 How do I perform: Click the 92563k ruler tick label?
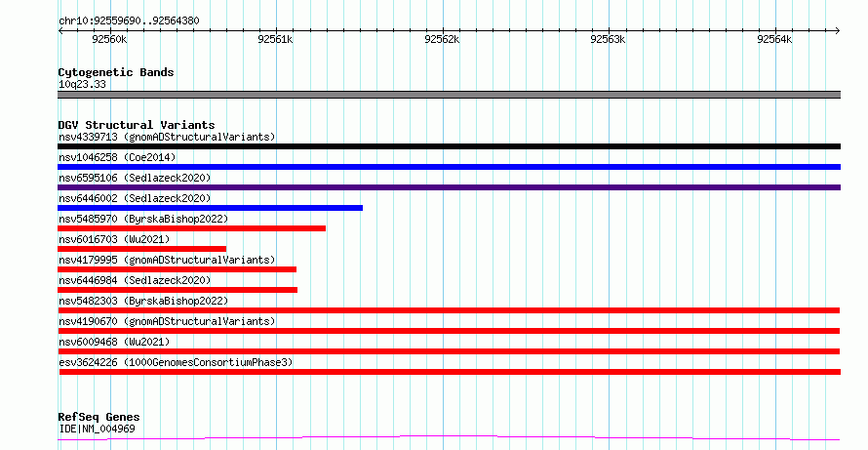click(608, 39)
